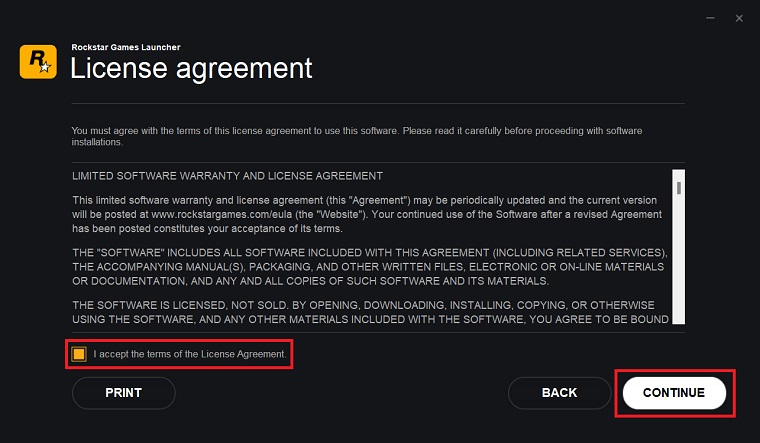Click the 'License agreement' page heading
This screenshot has width=760, height=443.
tap(191, 68)
